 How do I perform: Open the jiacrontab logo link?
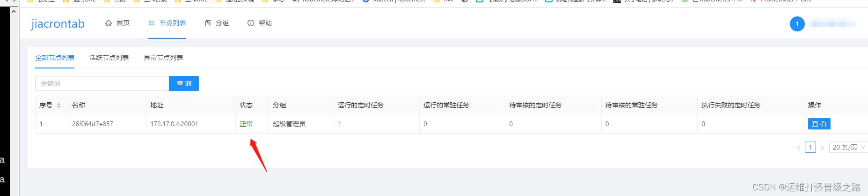point(58,23)
